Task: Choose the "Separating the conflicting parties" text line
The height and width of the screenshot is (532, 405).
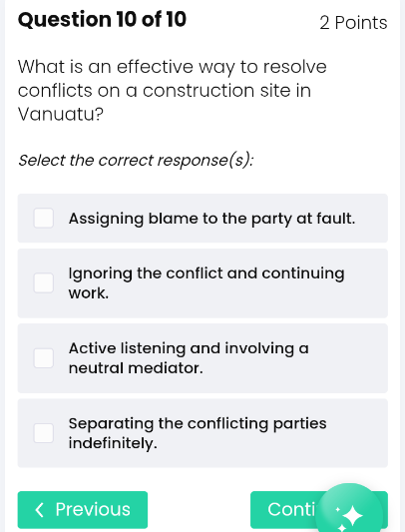Action: pos(198,424)
